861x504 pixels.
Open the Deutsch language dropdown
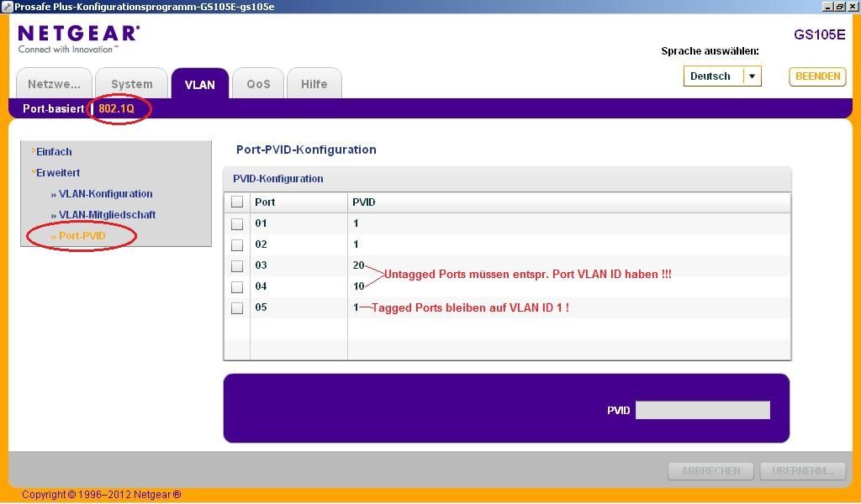722,76
